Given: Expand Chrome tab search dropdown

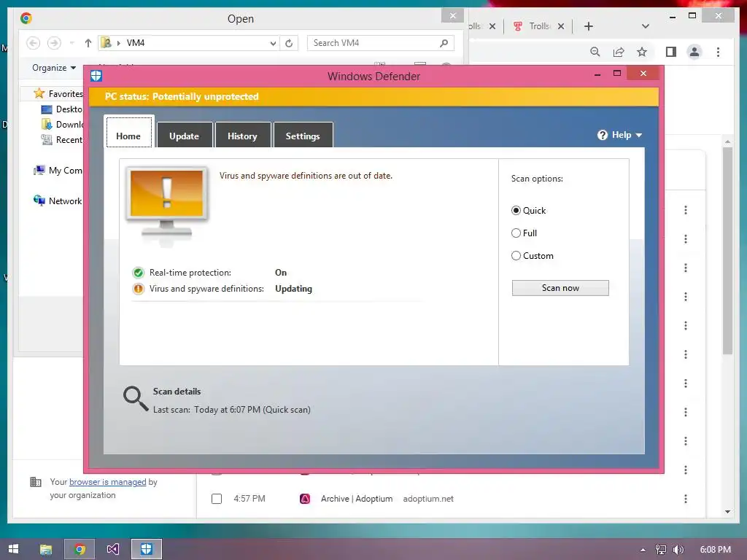Looking at the screenshot, I should [x=646, y=26].
